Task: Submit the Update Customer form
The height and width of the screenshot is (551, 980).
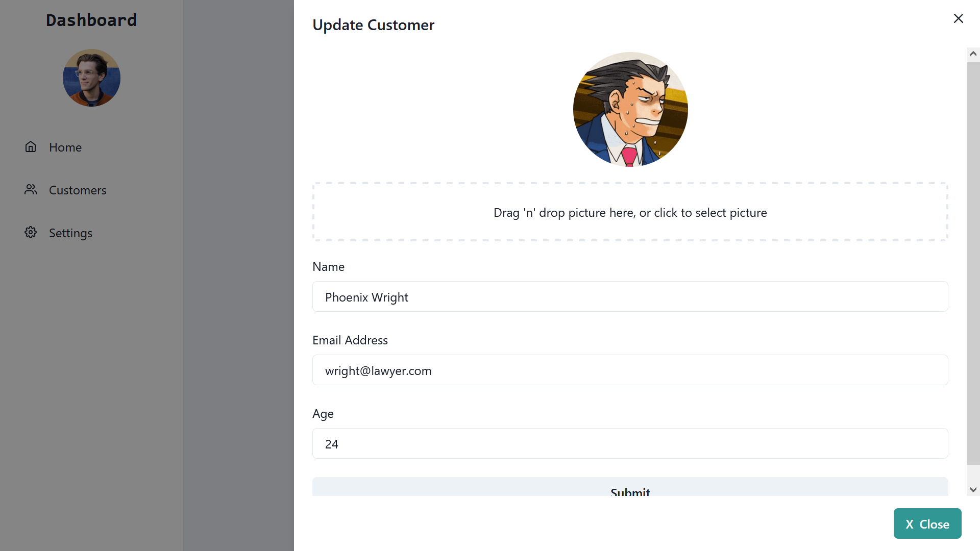Action: point(630,491)
